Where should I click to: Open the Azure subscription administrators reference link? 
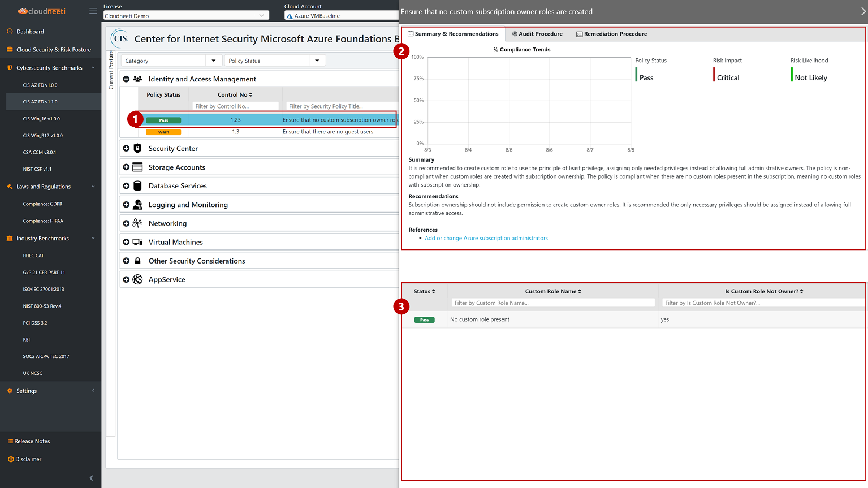[x=486, y=239]
